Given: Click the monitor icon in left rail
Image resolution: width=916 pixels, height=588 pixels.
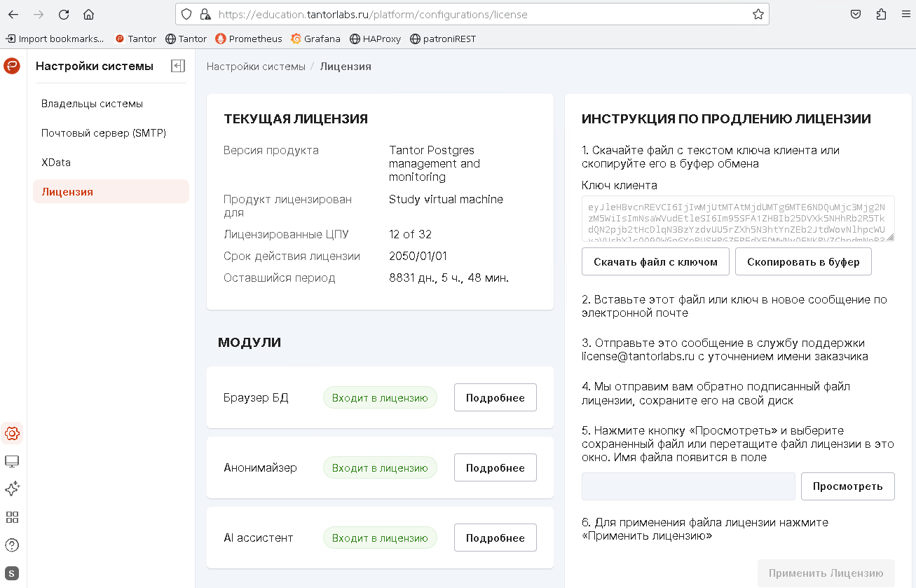Looking at the screenshot, I should (12, 461).
